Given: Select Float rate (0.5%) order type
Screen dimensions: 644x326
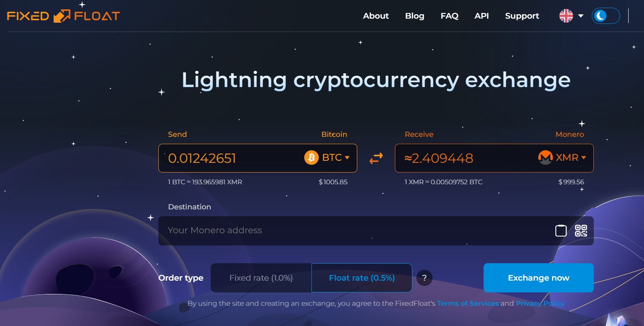Looking at the screenshot, I should pos(362,278).
